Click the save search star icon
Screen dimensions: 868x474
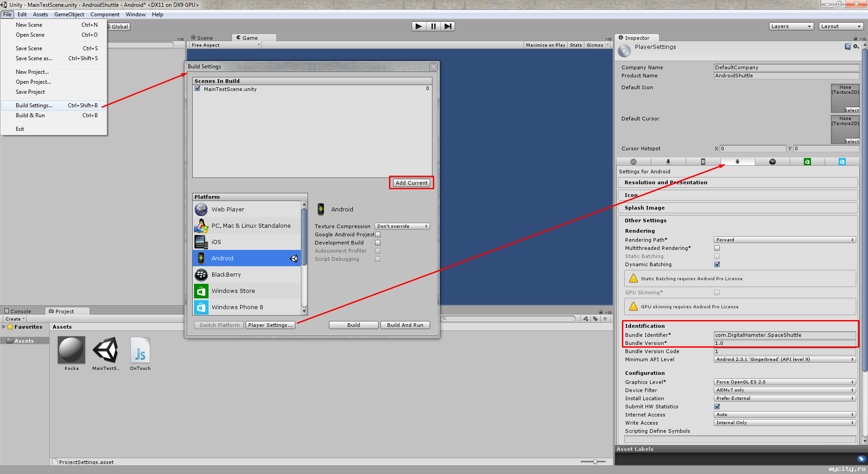tap(605, 319)
